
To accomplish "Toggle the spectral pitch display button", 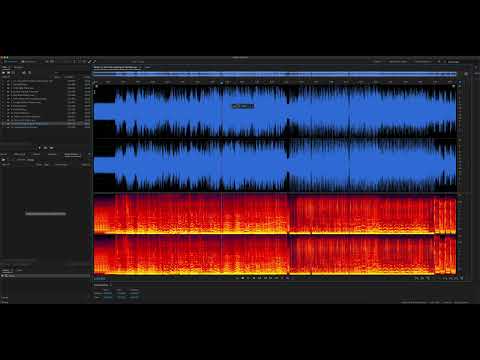I will [52, 62].
